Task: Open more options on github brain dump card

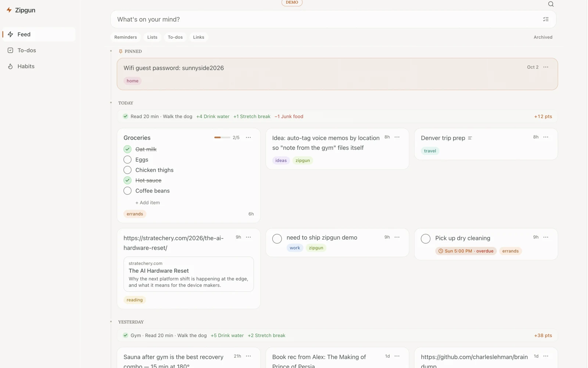Action: pos(546,356)
